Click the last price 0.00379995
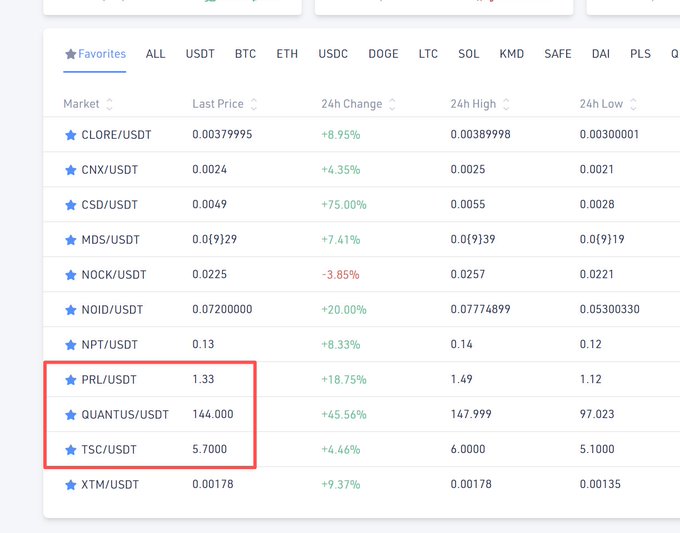 tap(222, 134)
